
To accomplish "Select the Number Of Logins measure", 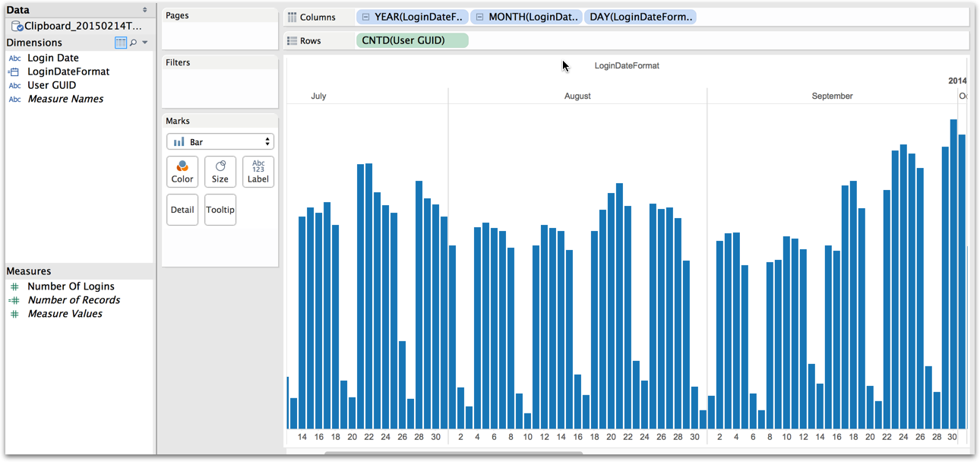I will point(71,286).
